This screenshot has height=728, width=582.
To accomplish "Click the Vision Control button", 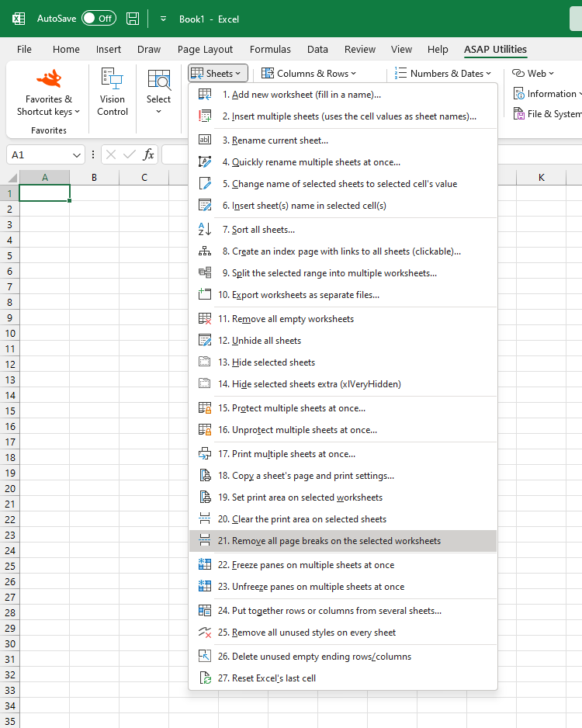I will point(113,92).
